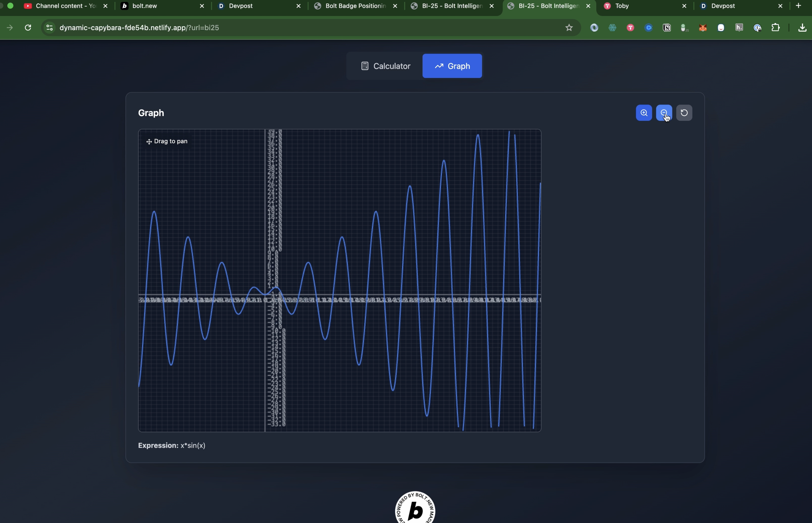View site information icon in the address bar
The image size is (812, 523).
point(49,28)
